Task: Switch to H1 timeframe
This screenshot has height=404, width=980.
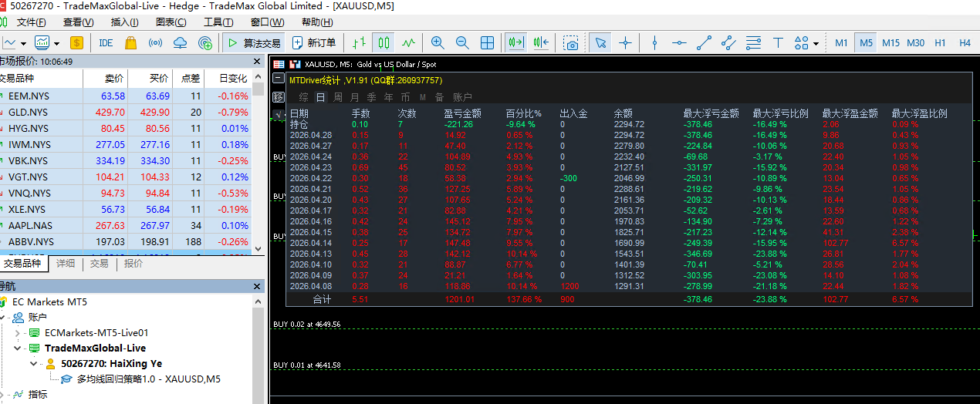Action: [940, 43]
